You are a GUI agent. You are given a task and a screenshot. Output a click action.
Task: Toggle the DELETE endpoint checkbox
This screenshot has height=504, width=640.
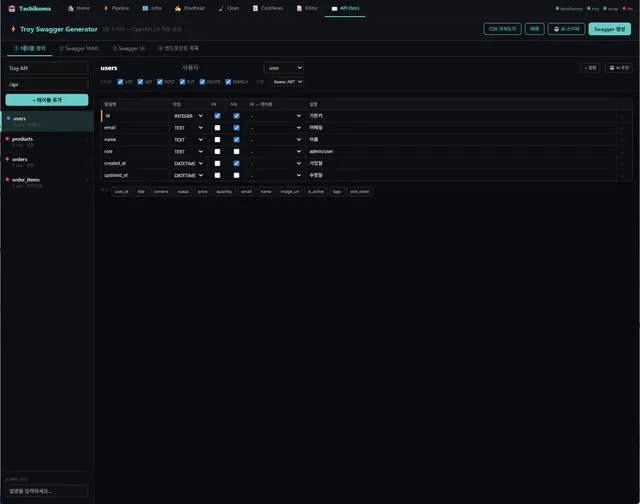tap(202, 82)
